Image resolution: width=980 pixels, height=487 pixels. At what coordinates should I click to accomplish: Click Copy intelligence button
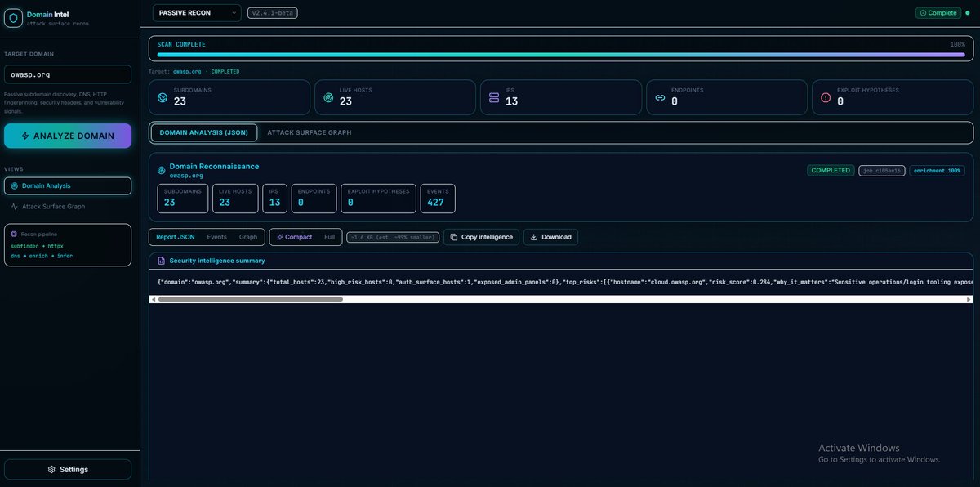(x=482, y=237)
